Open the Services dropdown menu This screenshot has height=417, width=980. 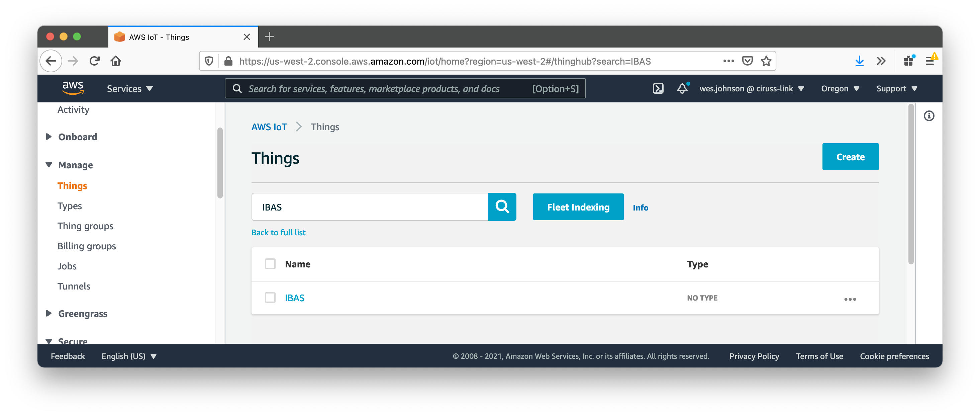(x=129, y=88)
